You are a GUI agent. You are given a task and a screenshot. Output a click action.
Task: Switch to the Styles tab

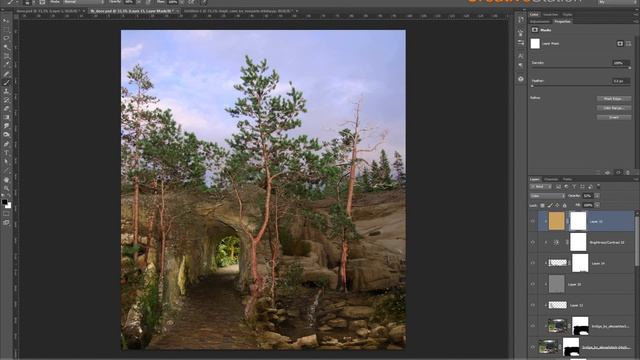(567, 14)
